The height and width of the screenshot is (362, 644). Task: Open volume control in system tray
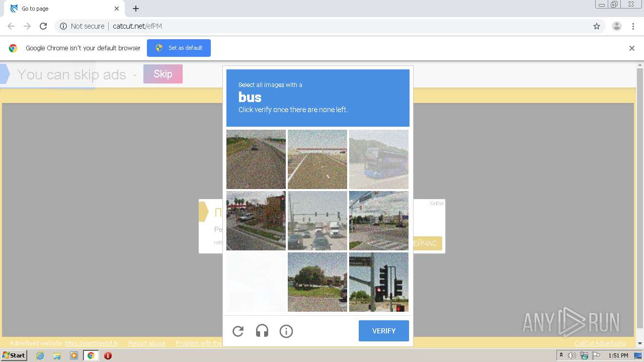click(572, 355)
